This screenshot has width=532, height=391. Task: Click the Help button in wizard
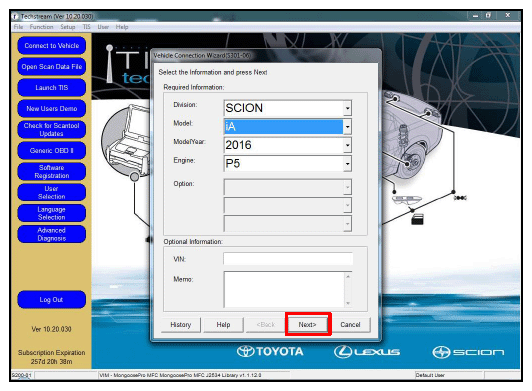[223, 325]
